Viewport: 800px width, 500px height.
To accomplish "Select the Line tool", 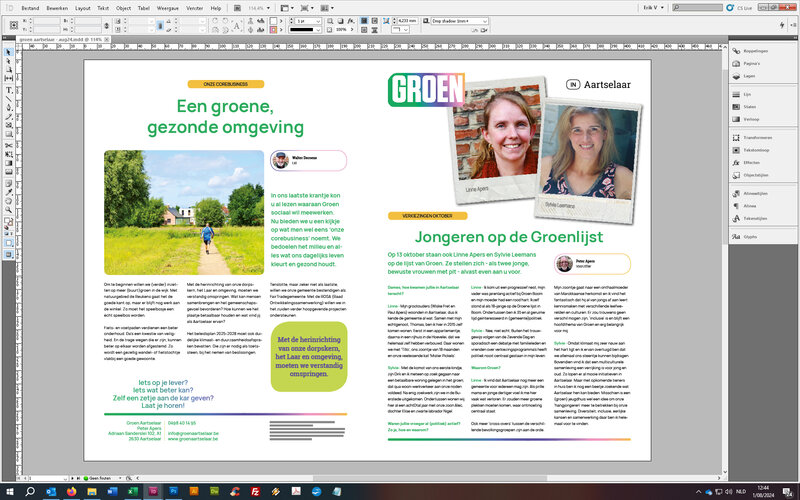I will pyautogui.click(x=9, y=99).
